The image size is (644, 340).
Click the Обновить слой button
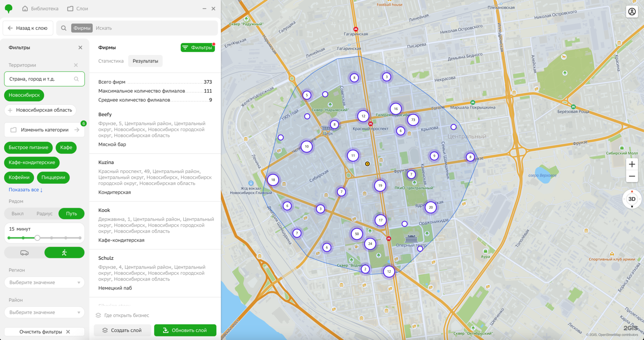(185, 330)
